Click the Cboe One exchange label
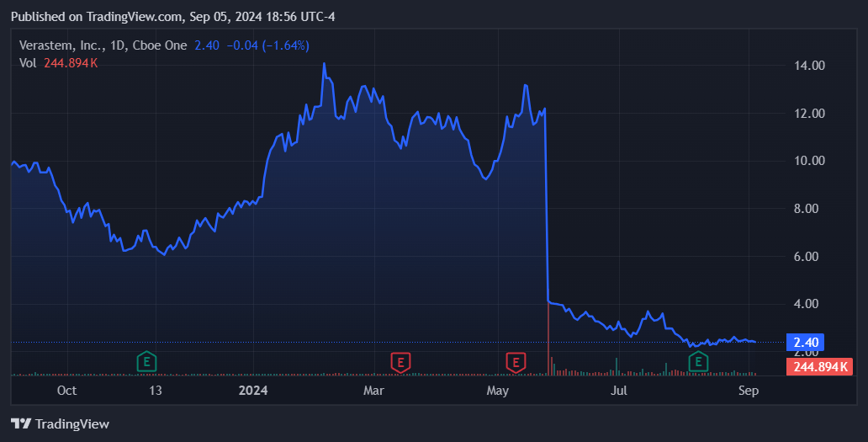This screenshot has width=868, height=442. pos(160,45)
